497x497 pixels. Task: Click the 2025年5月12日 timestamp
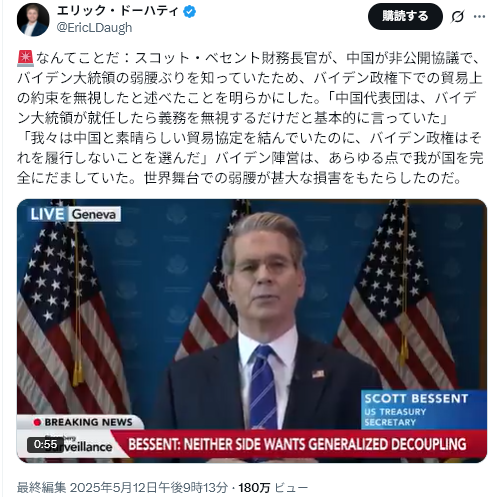click(x=149, y=487)
